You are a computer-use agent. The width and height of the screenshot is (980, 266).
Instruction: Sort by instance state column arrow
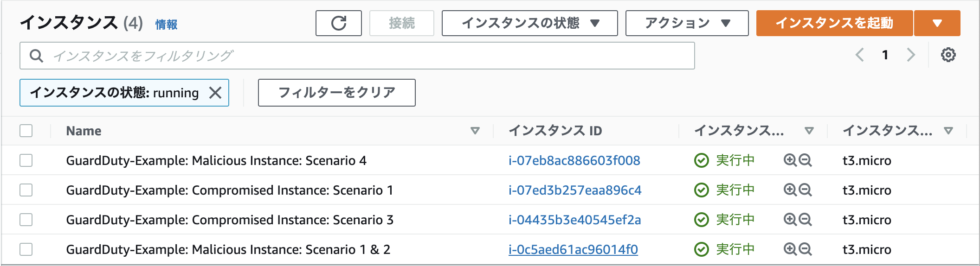(x=809, y=131)
